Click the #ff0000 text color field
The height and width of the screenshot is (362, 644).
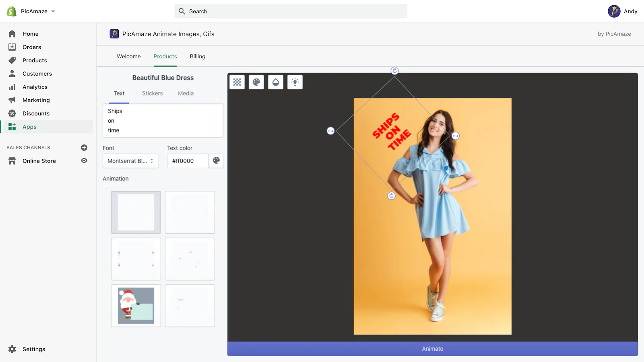coord(188,161)
